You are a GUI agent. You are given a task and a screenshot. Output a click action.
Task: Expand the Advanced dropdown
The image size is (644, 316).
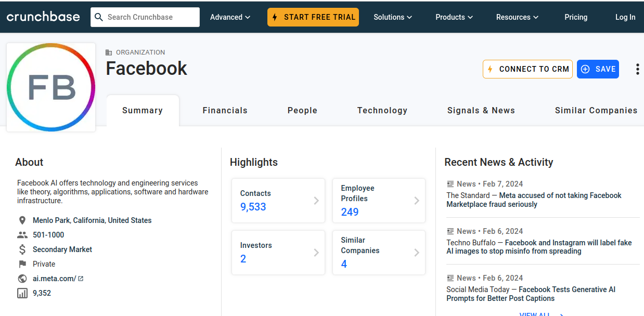(230, 17)
